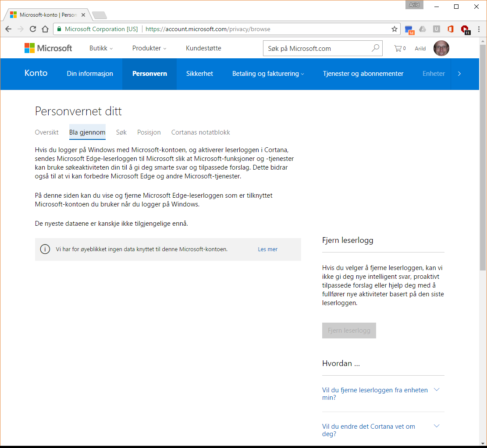Screen dimensions: 487x448
Task: Reload the page
Action: (x=32, y=29)
